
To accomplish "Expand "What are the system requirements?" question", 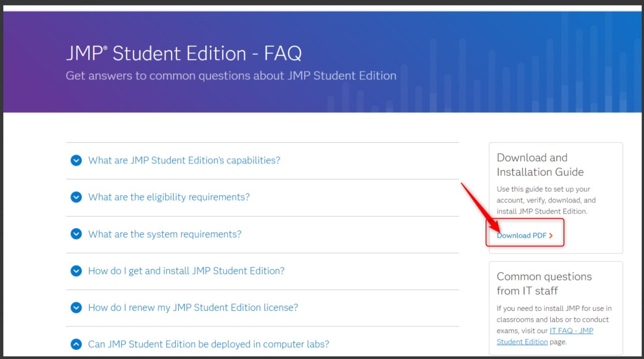I will pos(165,234).
